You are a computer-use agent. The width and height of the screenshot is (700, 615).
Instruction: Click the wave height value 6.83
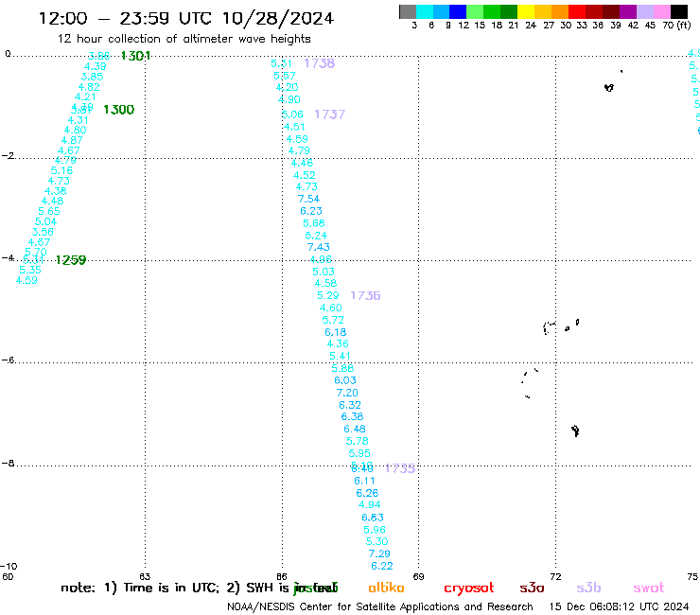pyautogui.click(x=373, y=518)
